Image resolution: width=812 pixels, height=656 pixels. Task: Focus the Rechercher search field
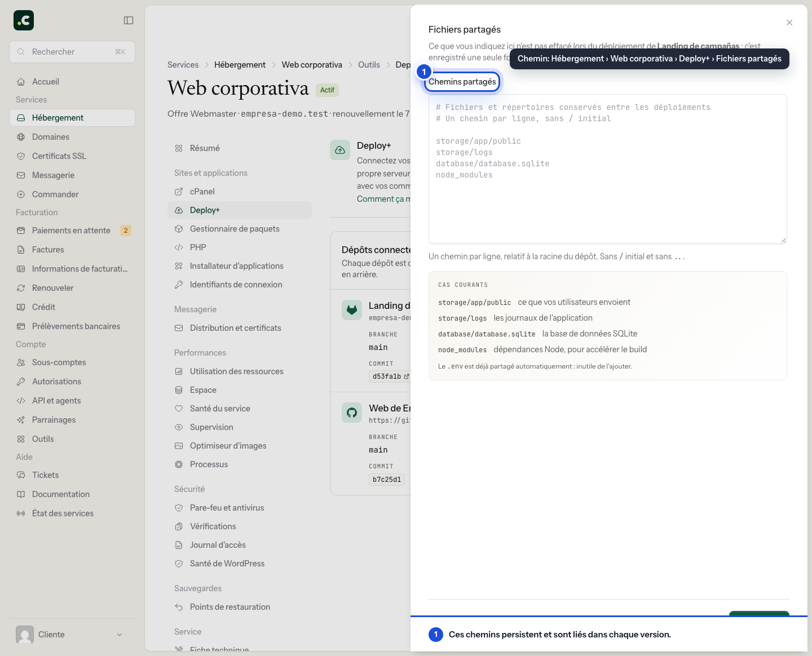coord(72,52)
